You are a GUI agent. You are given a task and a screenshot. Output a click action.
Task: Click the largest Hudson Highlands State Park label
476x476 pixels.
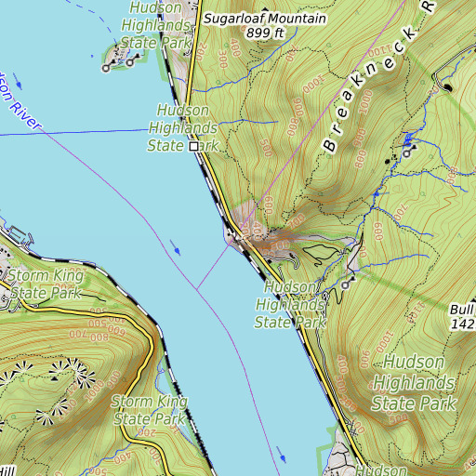(x=414, y=383)
